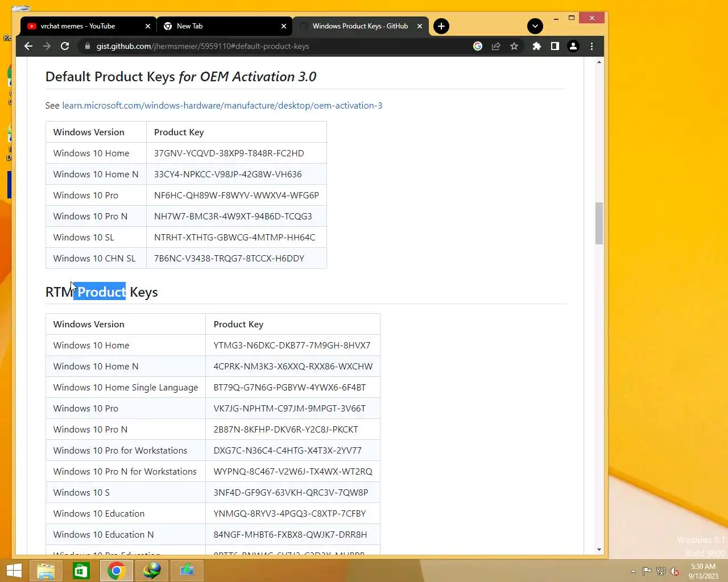Click the RTM Product Keys heading
The height and width of the screenshot is (582, 728).
coord(102,292)
